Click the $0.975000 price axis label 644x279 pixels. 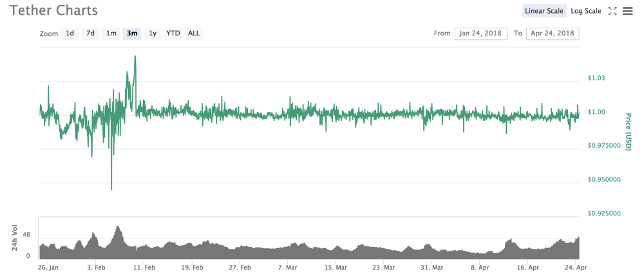click(603, 146)
